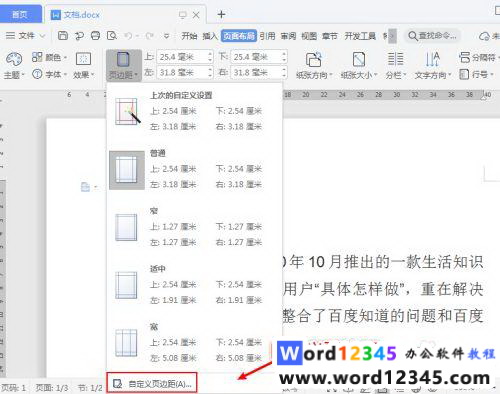Select the 适中 moderate margin preset
500x394 pixels.
pyautogui.click(x=193, y=285)
